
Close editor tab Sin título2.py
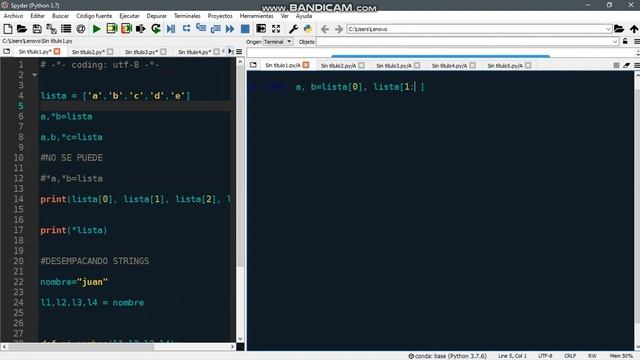(110, 52)
